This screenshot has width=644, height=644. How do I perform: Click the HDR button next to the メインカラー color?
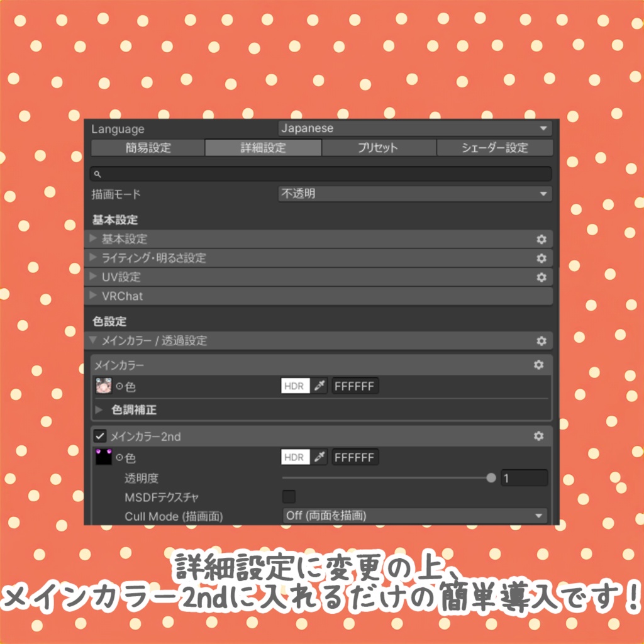pyautogui.click(x=295, y=386)
